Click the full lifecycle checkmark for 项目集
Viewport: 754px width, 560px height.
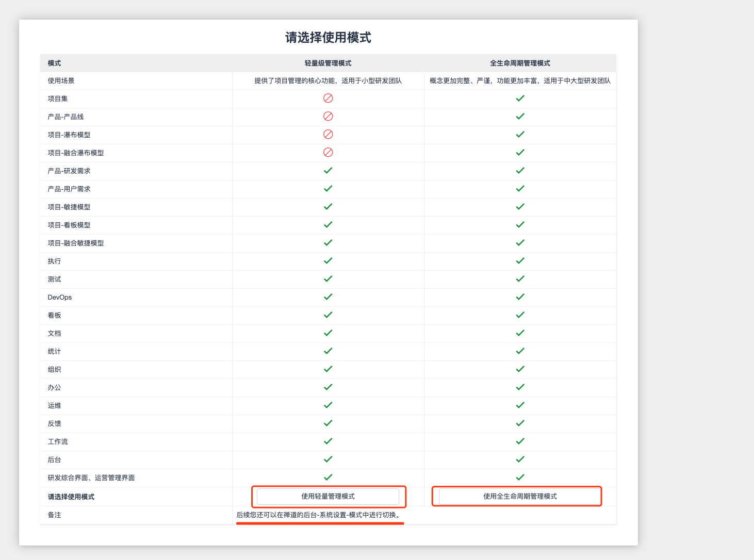coord(520,98)
